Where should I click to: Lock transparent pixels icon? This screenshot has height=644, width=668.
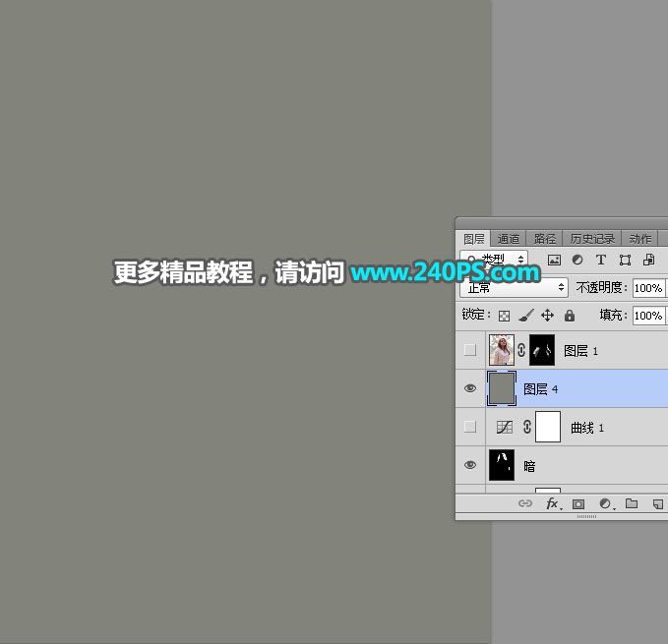[504, 316]
